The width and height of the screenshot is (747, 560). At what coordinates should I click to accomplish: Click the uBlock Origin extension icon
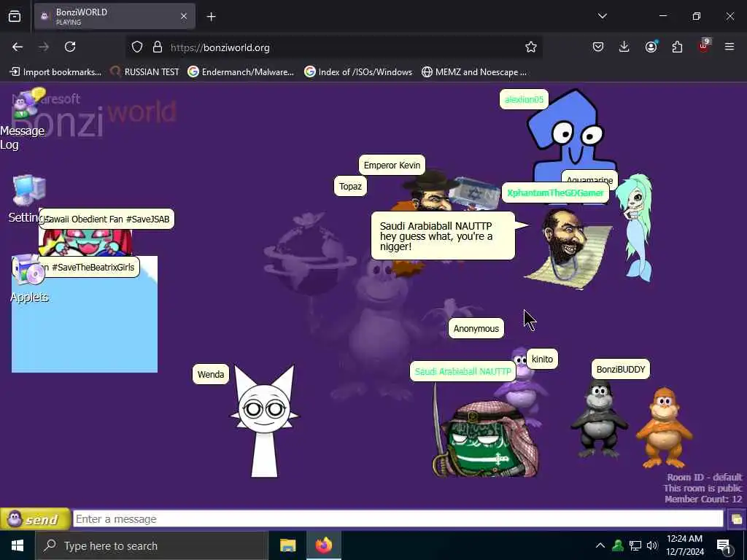704,46
